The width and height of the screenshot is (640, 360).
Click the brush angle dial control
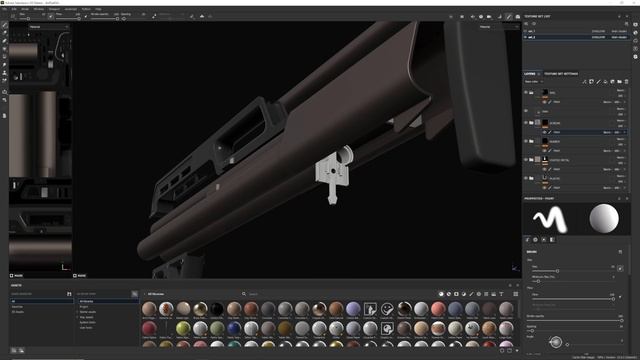click(x=556, y=342)
